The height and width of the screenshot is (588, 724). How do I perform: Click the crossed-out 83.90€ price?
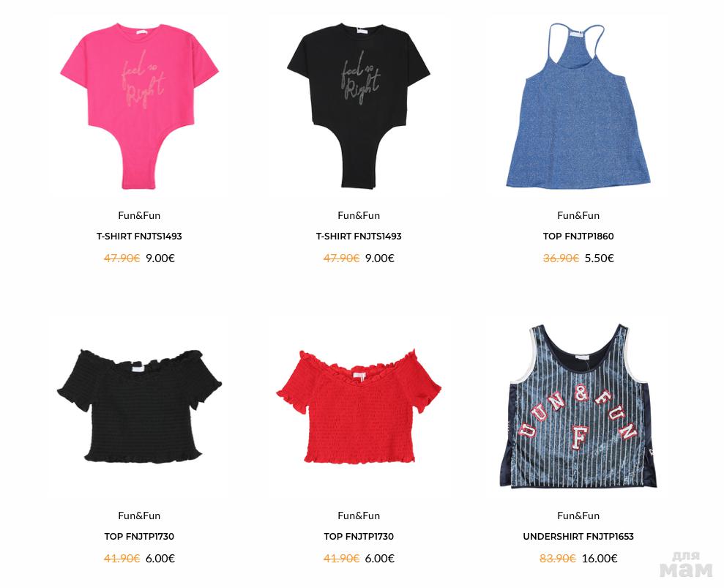557,559
